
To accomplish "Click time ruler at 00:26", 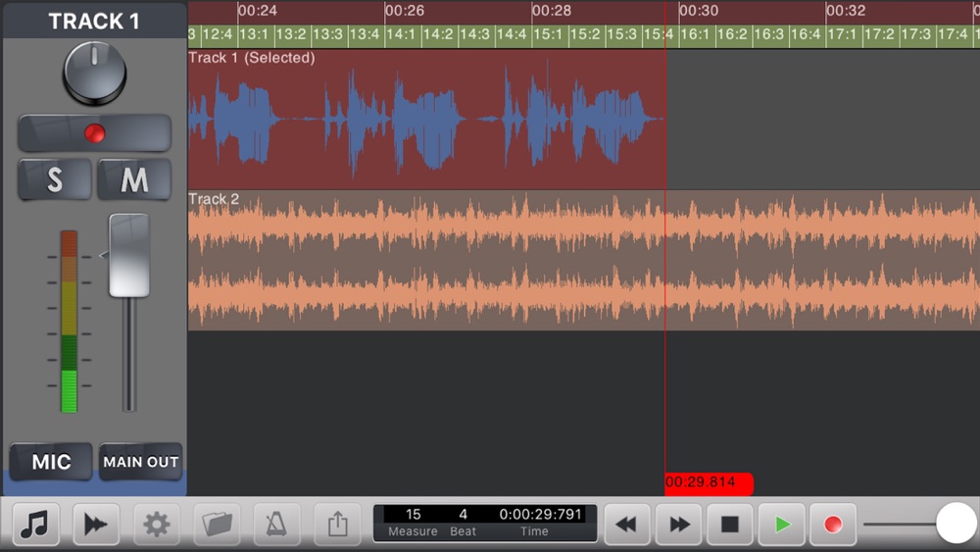I will (405, 11).
